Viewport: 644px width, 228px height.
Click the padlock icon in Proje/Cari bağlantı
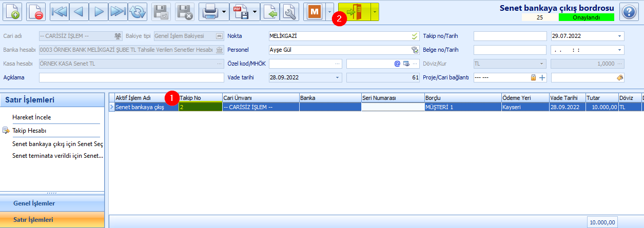pos(533,77)
